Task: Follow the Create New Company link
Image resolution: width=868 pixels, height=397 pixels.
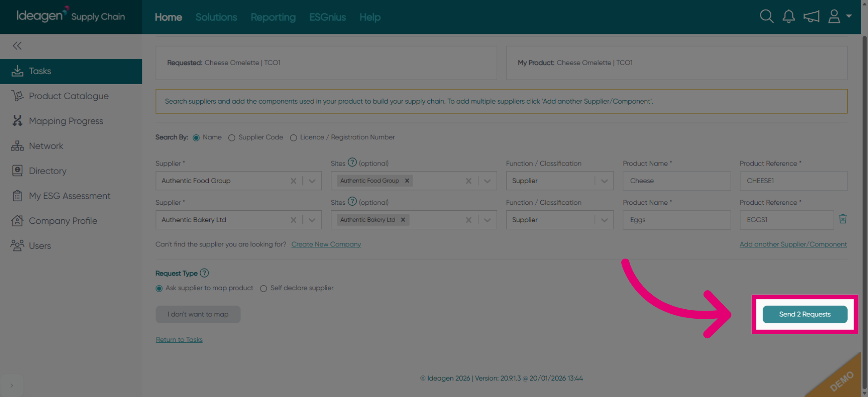Action: (x=326, y=244)
